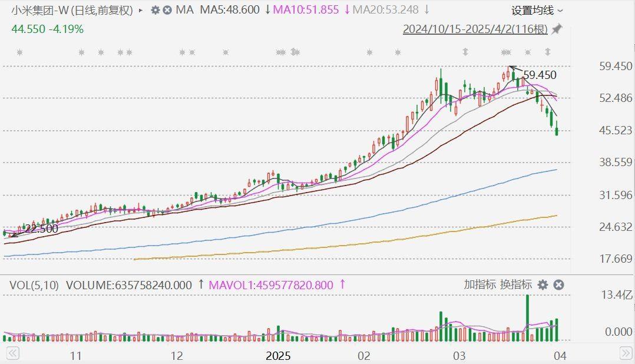635x364 pixels.
Task: Jump to the 2025 timeline label
Action: 278,356
